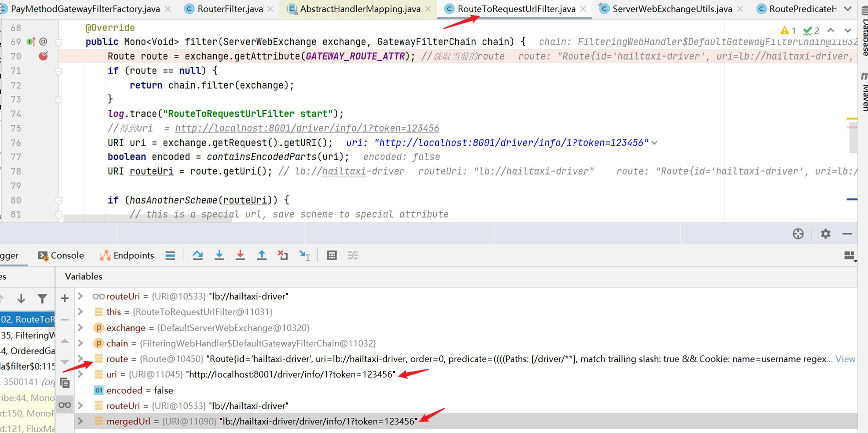This screenshot has width=868, height=433.
Task: Select the OrderedGa stack frame
Action: tap(28, 351)
